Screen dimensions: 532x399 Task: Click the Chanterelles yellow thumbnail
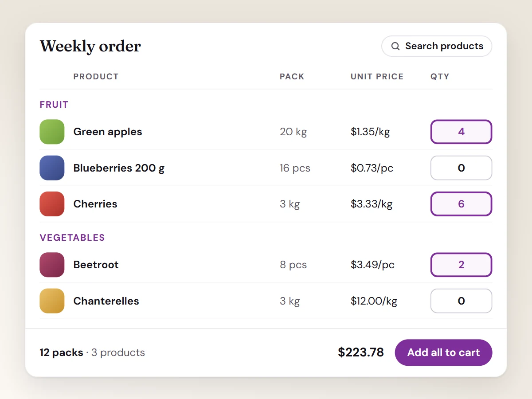52,301
